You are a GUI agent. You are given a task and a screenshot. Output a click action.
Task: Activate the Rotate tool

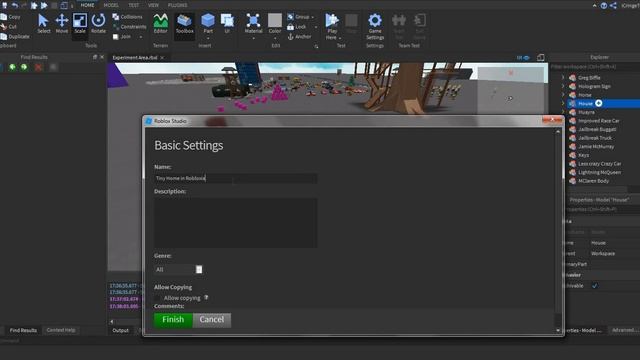pyautogui.click(x=98, y=24)
